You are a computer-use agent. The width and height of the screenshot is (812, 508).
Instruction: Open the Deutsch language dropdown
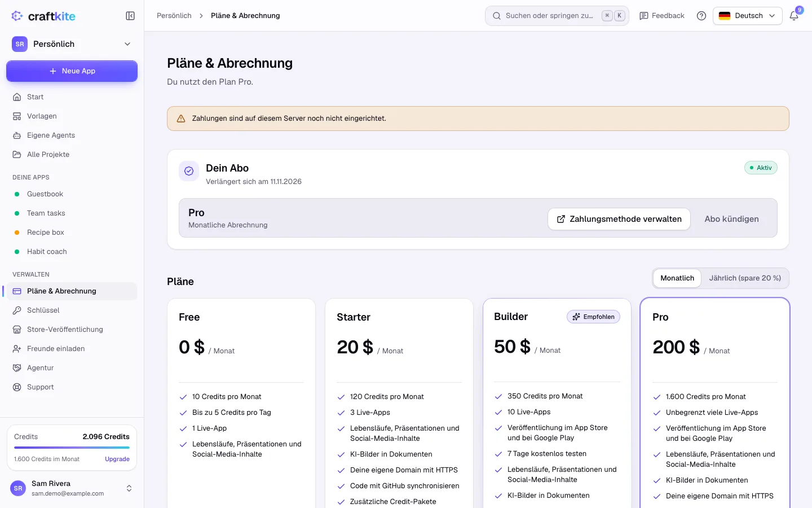[748, 16]
